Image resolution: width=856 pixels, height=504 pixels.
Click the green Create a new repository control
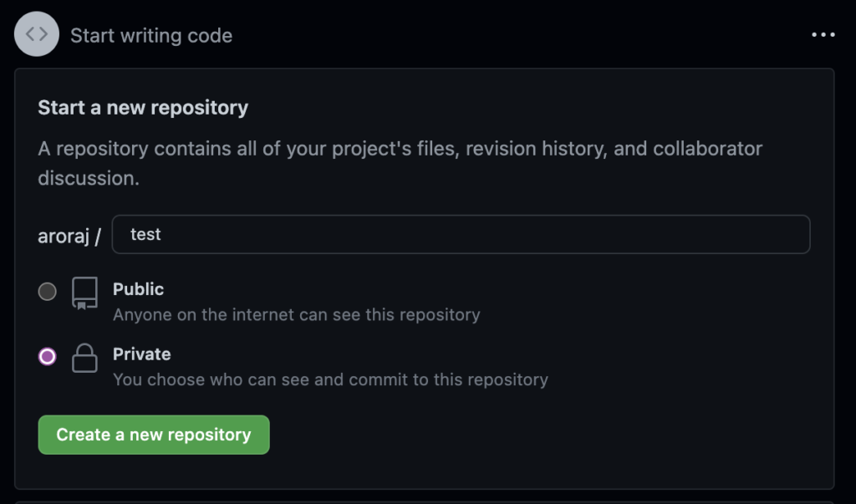click(x=153, y=435)
